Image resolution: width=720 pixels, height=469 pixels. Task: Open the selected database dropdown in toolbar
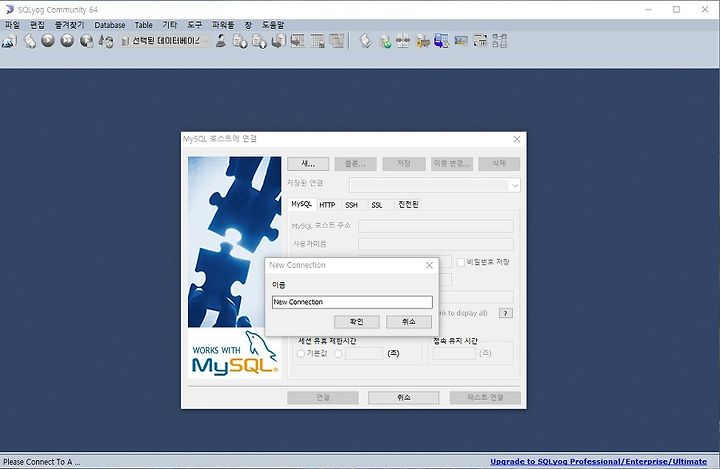[x=166, y=41]
